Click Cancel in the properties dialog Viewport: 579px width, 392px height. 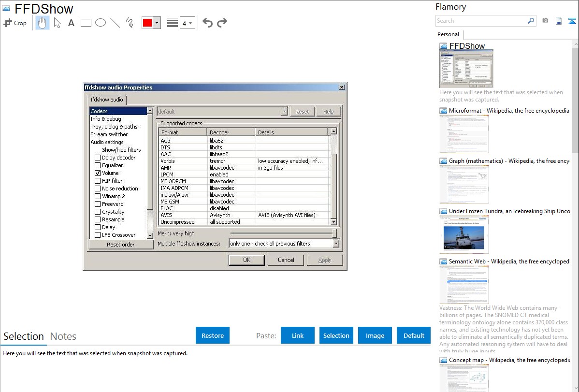286,260
